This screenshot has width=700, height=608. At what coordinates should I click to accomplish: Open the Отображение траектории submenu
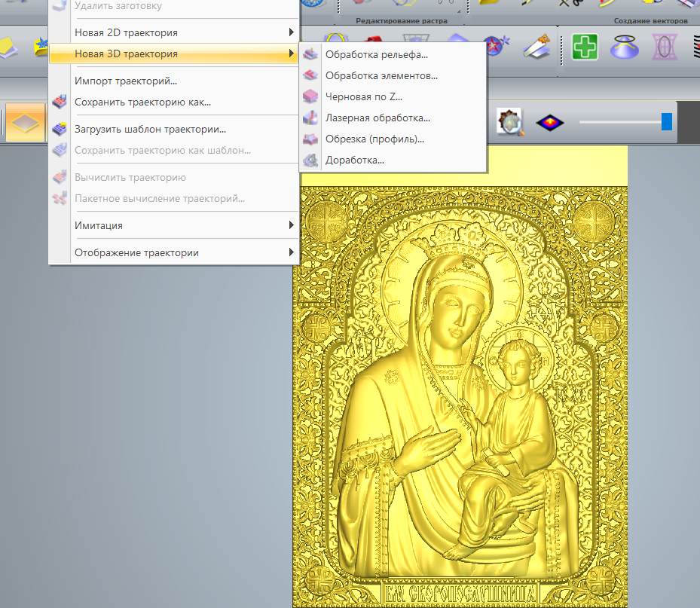(x=173, y=252)
